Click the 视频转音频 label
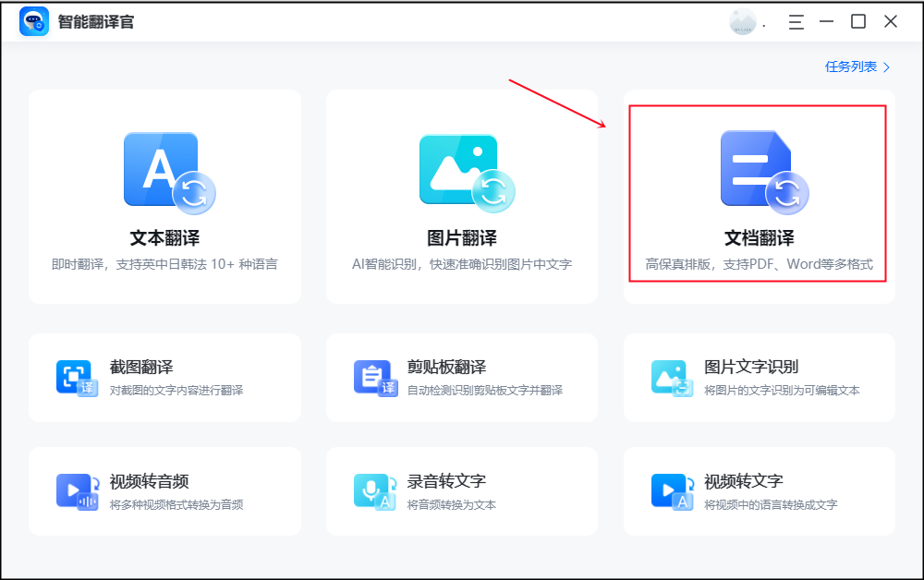 pos(149,481)
